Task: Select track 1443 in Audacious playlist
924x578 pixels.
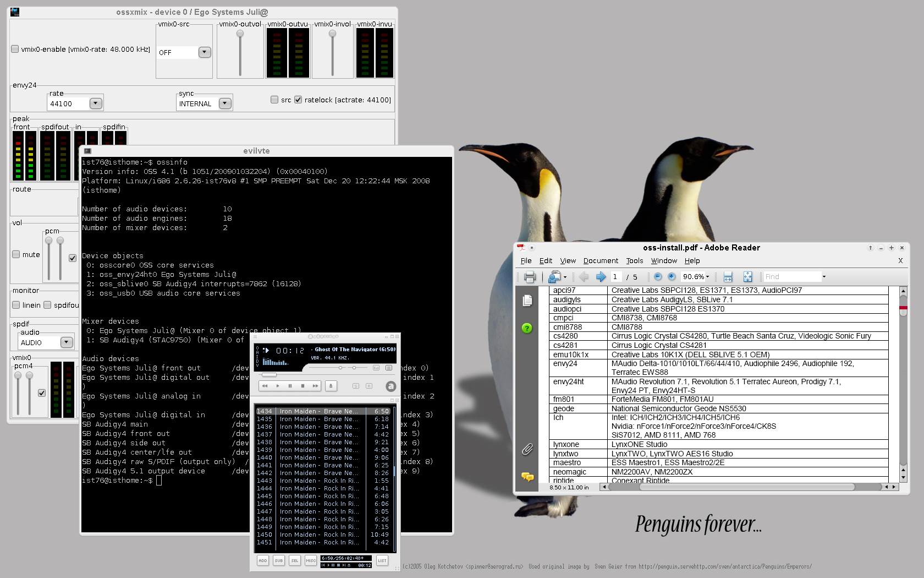Action: point(323,481)
